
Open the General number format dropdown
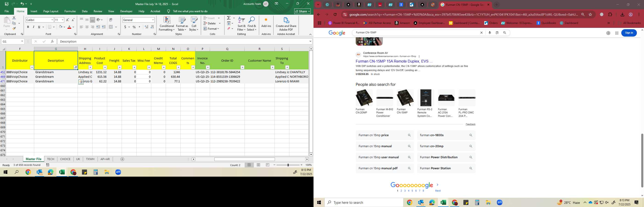pyautogui.click(x=153, y=20)
